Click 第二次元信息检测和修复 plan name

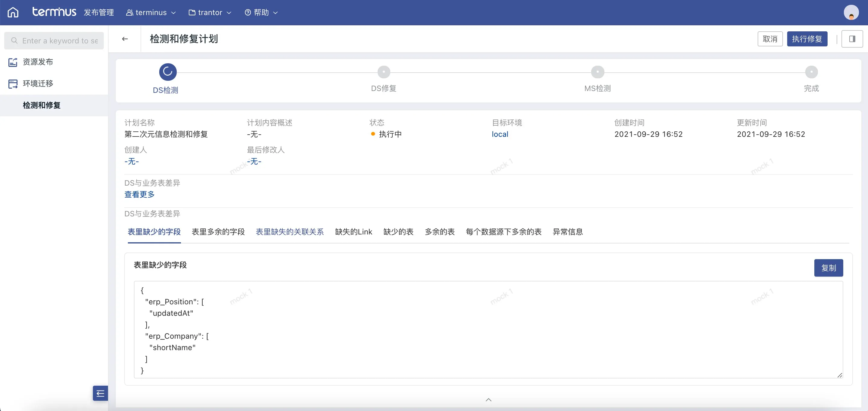[x=166, y=134]
